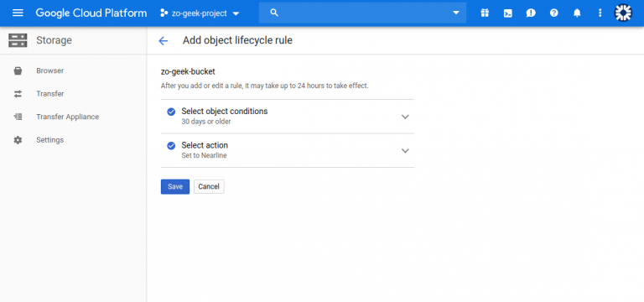Image resolution: width=644 pixels, height=302 pixels.
Task: Click the Google Cloud Platform logo text
Action: click(91, 13)
